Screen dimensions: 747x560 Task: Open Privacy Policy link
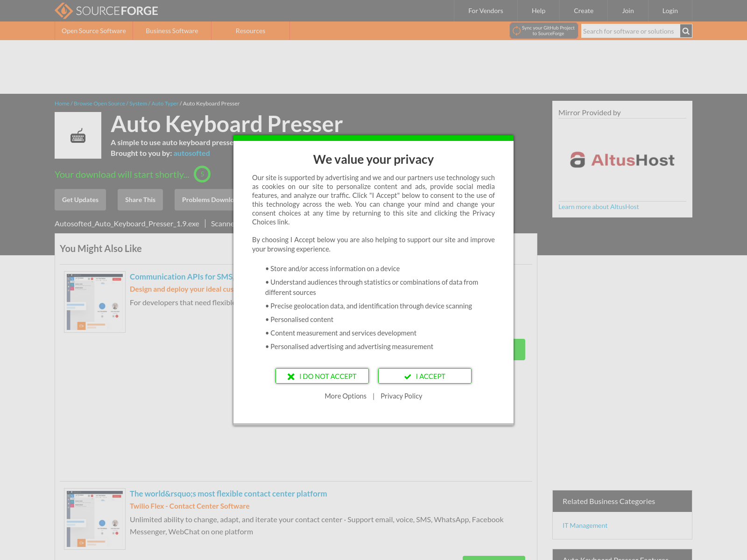(x=401, y=396)
